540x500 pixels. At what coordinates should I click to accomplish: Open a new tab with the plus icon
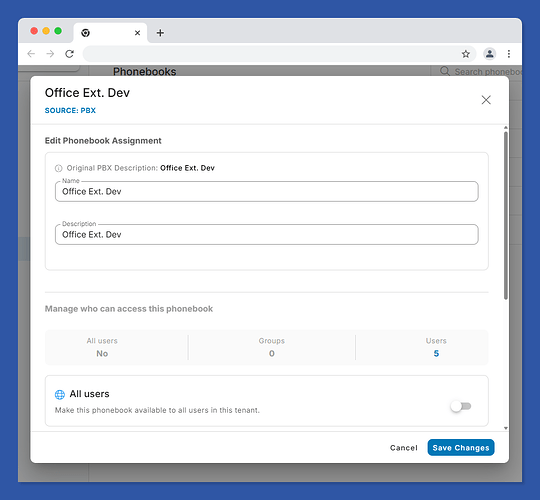(160, 33)
